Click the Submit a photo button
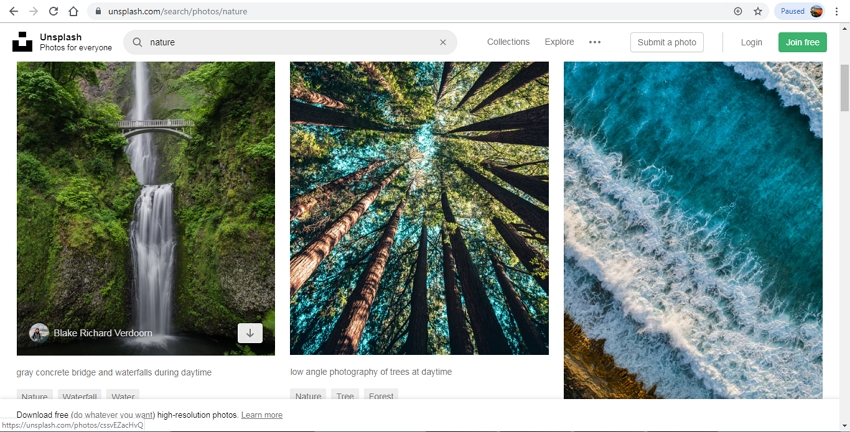850x432 pixels. click(667, 42)
